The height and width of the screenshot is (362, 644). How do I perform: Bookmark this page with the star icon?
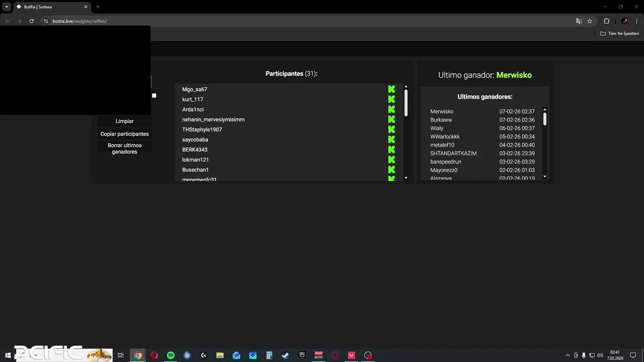click(x=590, y=21)
